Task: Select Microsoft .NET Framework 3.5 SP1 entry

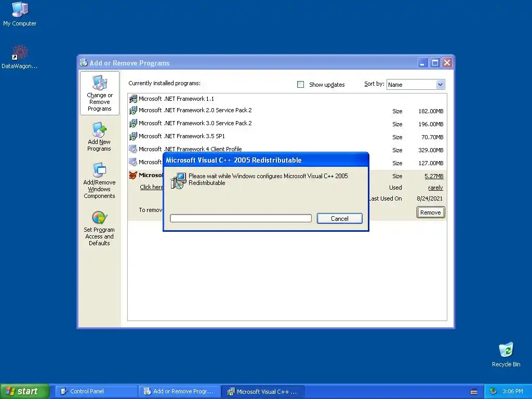Action: point(181,136)
